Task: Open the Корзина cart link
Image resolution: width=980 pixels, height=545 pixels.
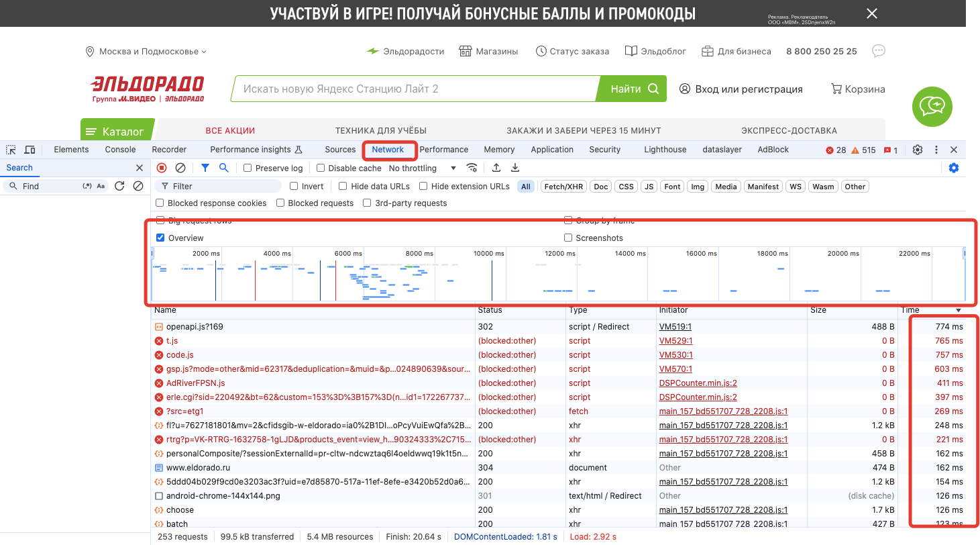Action: click(x=858, y=89)
